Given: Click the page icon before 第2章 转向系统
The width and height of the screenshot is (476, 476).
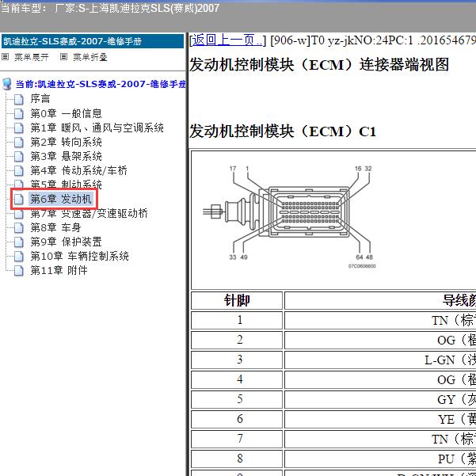Looking at the screenshot, I should [19, 142].
